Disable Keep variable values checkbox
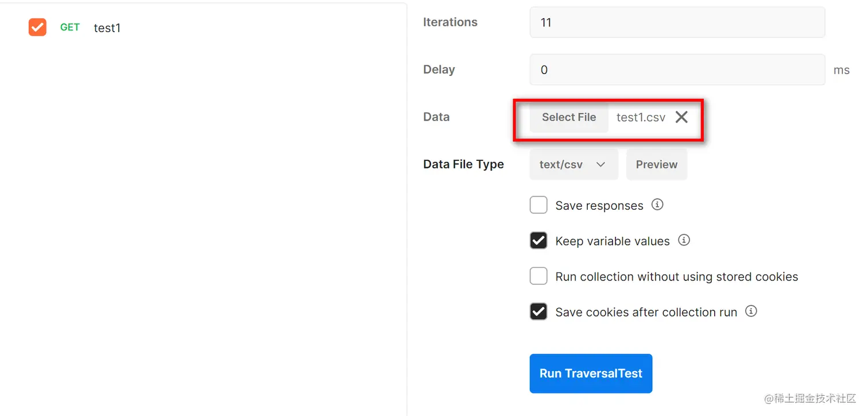This screenshot has height=416, width=868. tap(538, 241)
